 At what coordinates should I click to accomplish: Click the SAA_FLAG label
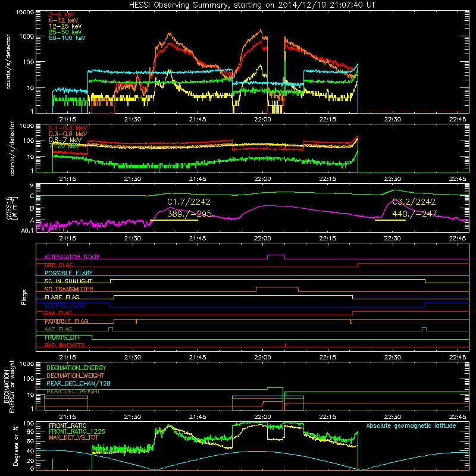point(58,313)
